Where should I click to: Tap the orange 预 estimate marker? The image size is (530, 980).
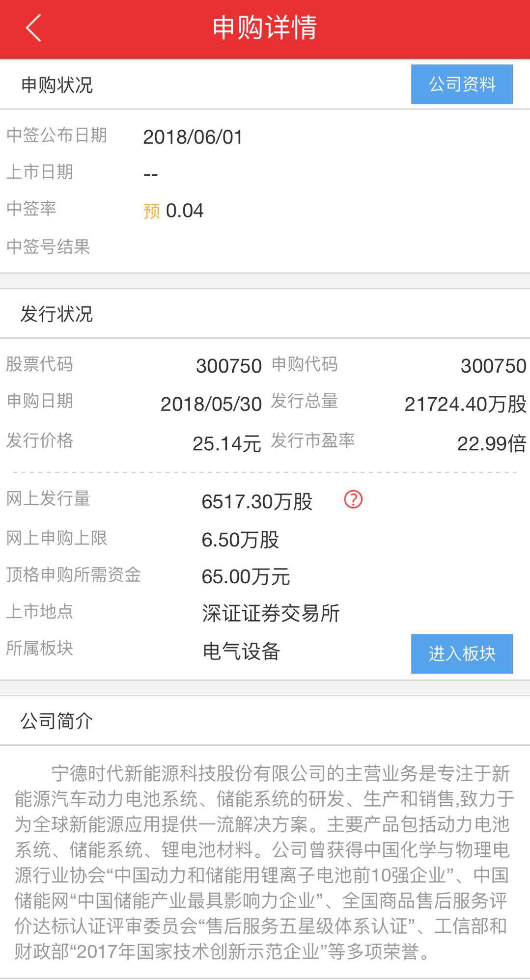(x=152, y=211)
